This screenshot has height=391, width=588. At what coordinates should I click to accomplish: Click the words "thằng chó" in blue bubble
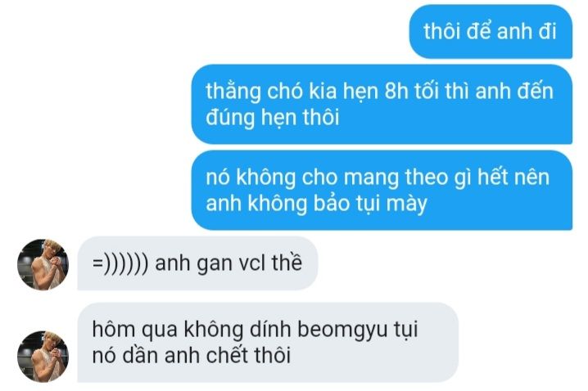(x=254, y=92)
